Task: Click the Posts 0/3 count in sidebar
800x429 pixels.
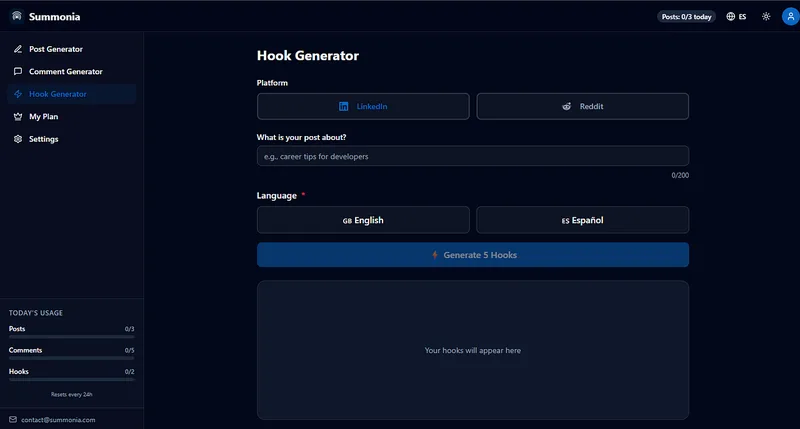Action: coord(130,329)
